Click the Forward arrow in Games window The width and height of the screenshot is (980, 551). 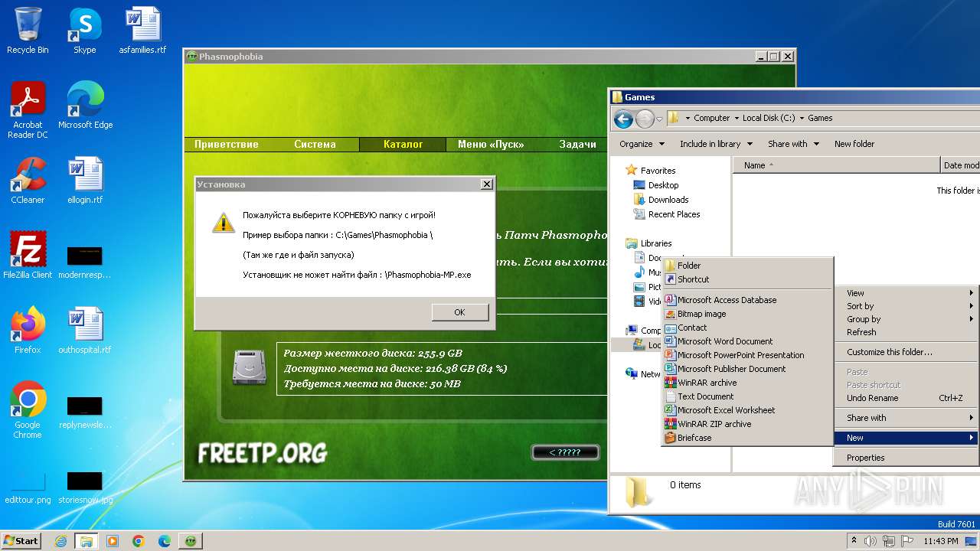click(x=645, y=119)
